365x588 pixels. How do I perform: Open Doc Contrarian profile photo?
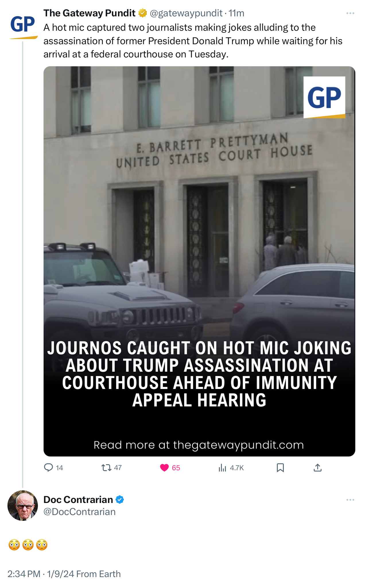tap(23, 505)
